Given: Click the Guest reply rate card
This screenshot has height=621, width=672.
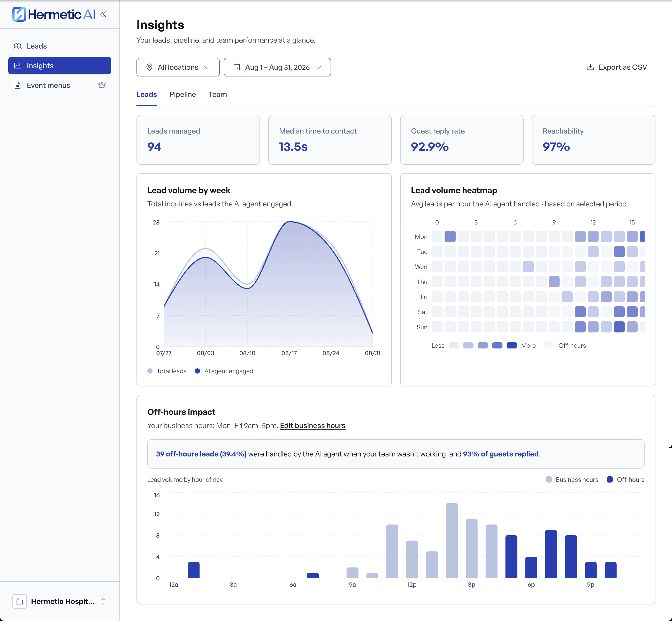Looking at the screenshot, I should click(x=462, y=140).
